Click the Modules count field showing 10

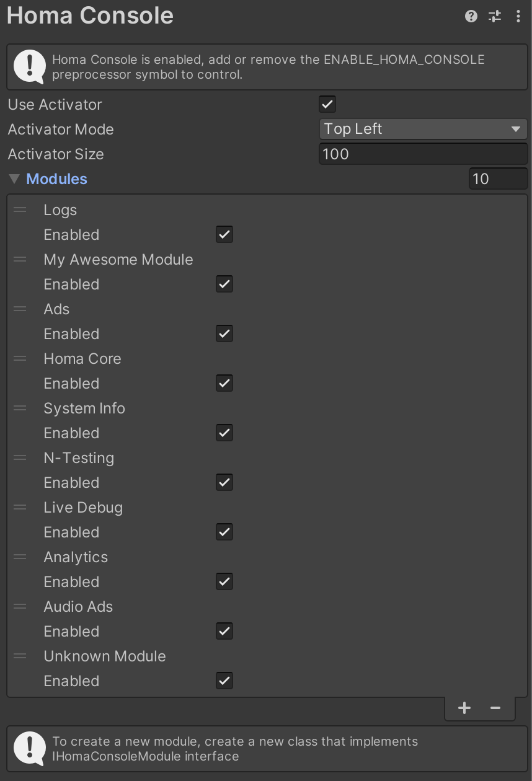498,179
